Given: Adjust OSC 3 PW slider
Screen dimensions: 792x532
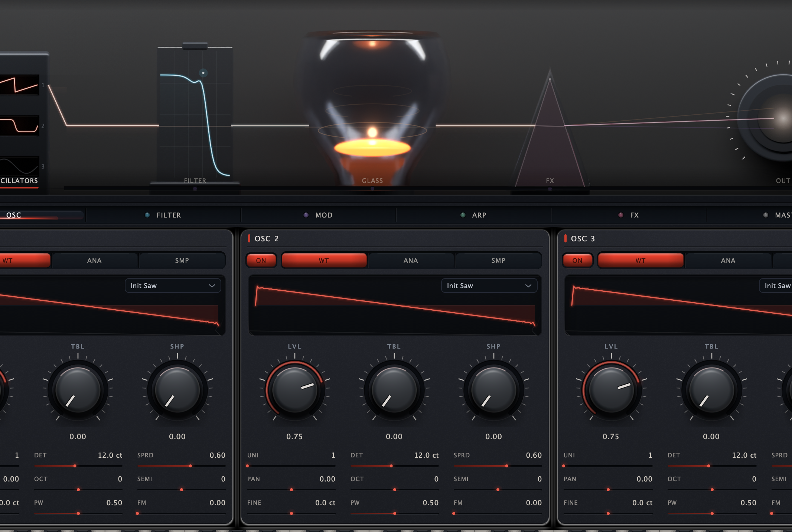Looking at the screenshot, I should pos(712,513).
